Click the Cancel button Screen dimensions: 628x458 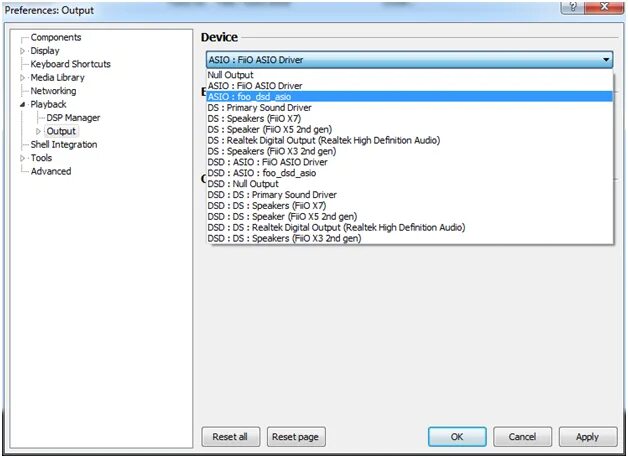pyautogui.click(x=522, y=436)
